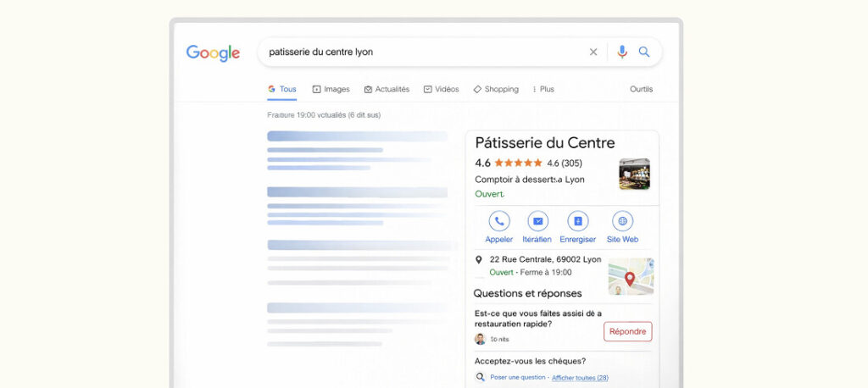Click the (305) reviews count
Screen dimensions: 868x388
pos(572,164)
